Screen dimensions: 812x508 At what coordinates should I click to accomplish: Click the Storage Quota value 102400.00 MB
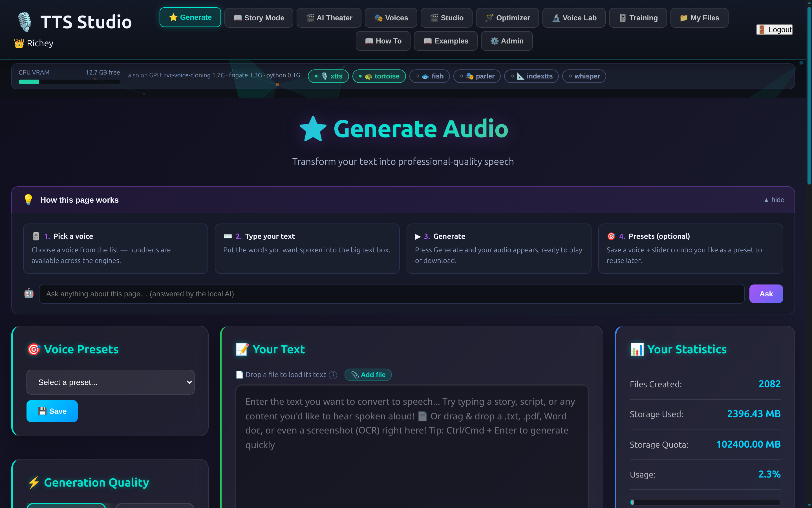click(x=748, y=444)
